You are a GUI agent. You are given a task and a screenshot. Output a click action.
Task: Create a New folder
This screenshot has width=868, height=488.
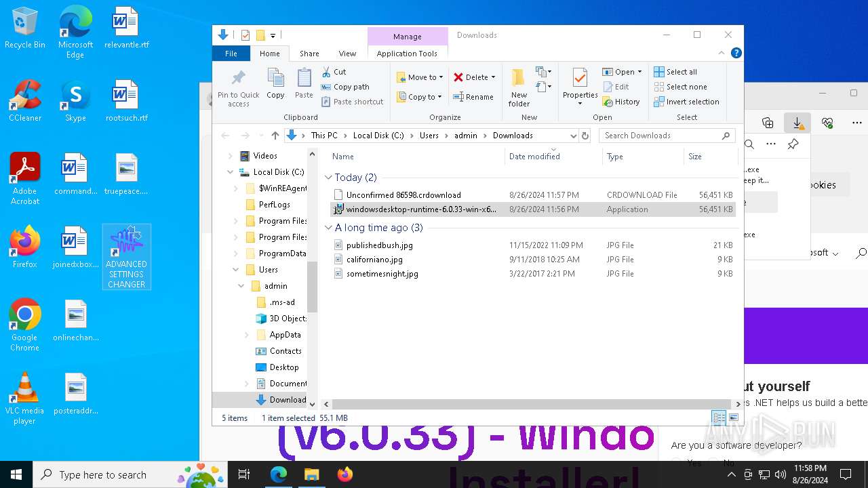click(519, 87)
